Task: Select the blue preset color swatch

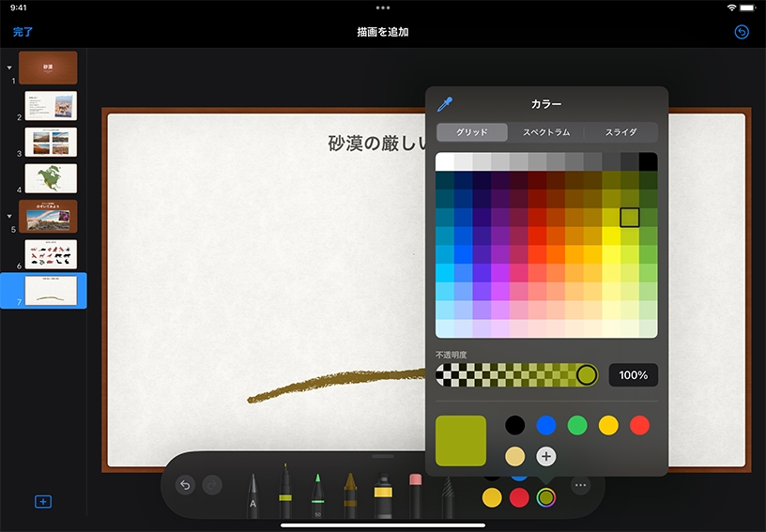Action: tap(546, 425)
